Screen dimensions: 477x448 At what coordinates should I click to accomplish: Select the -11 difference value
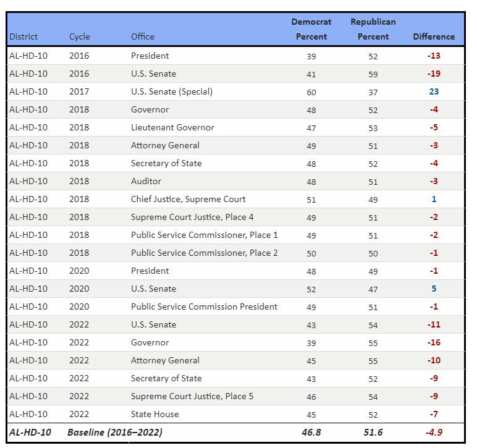pyautogui.click(x=434, y=324)
